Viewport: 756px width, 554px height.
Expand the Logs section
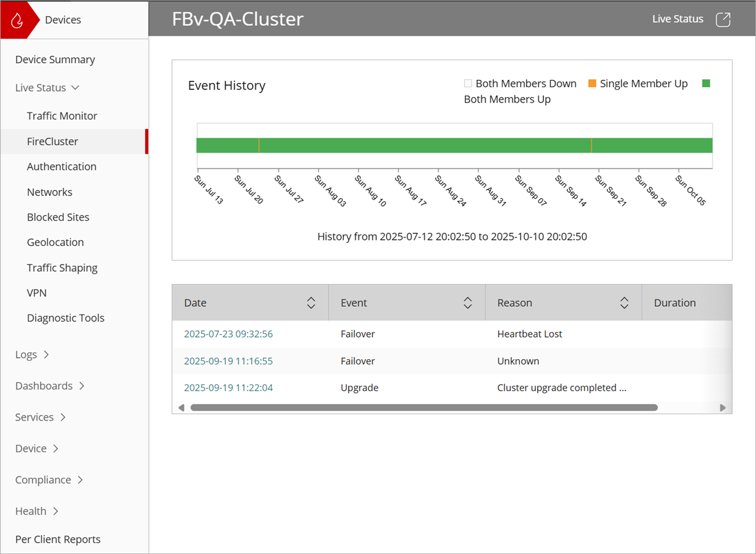[x=26, y=354]
